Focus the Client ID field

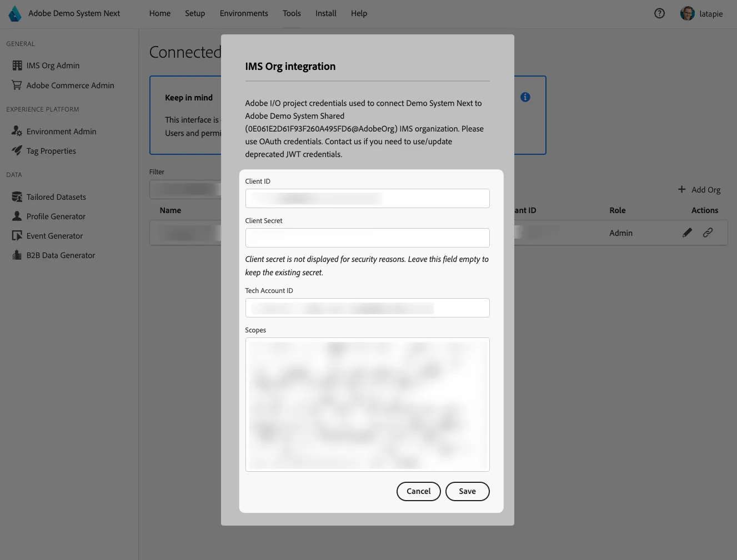pos(368,198)
